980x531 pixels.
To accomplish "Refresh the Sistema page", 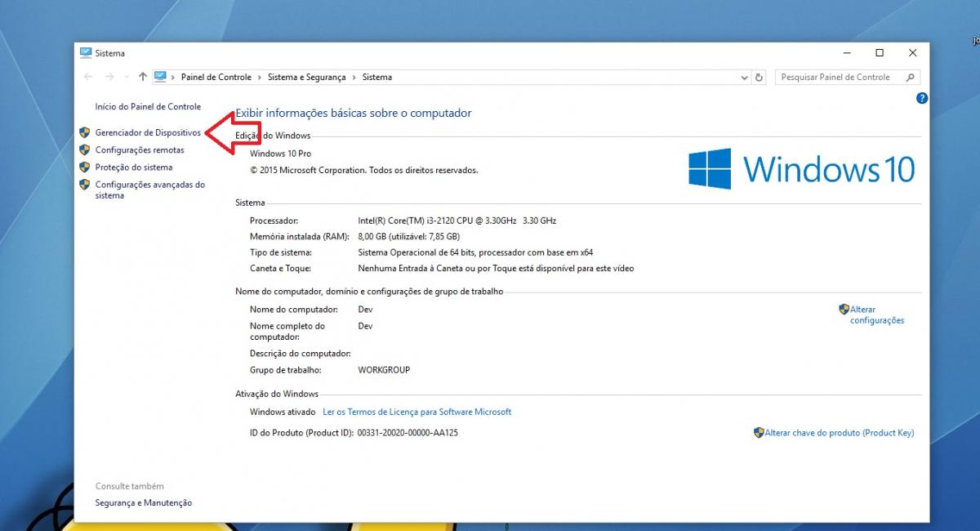I will point(759,78).
